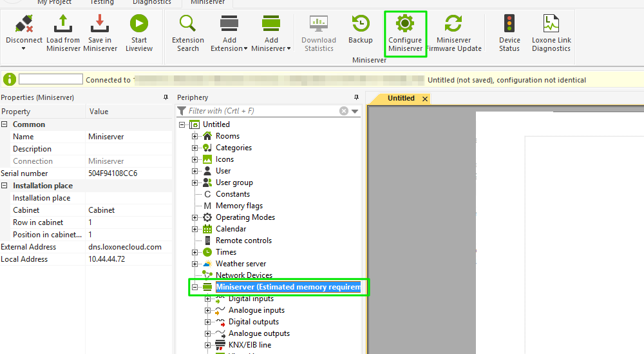644x354 pixels.
Task: Select the Categories item in tree
Action: click(234, 148)
